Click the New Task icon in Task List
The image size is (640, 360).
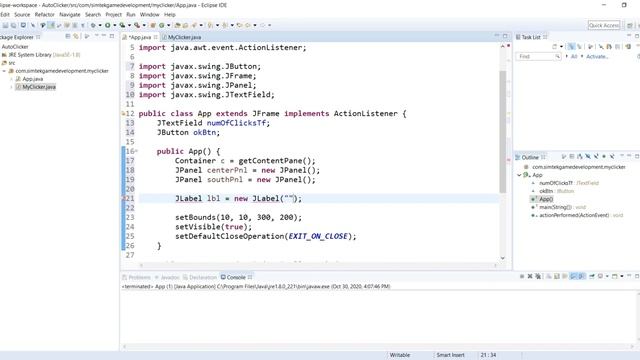point(554,47)
